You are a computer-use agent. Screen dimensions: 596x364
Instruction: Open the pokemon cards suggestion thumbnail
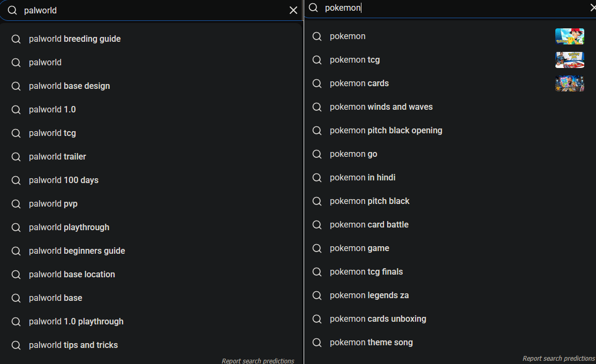(569, 83)
